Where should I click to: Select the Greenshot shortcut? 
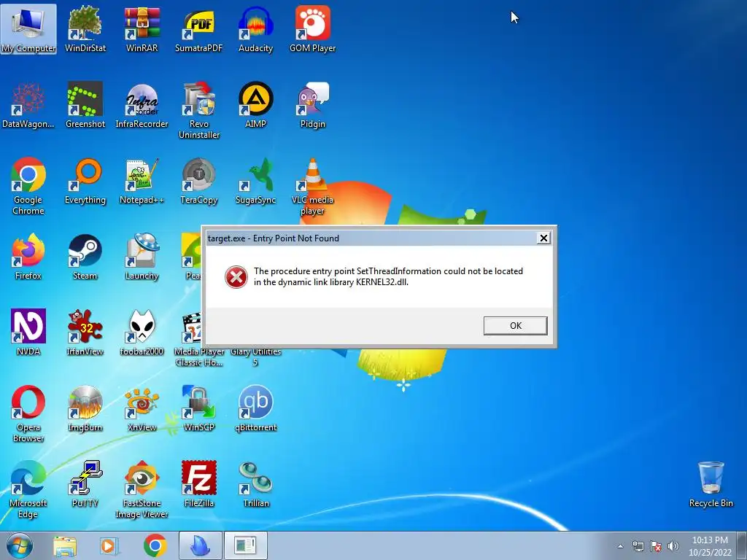coord(85,105)
